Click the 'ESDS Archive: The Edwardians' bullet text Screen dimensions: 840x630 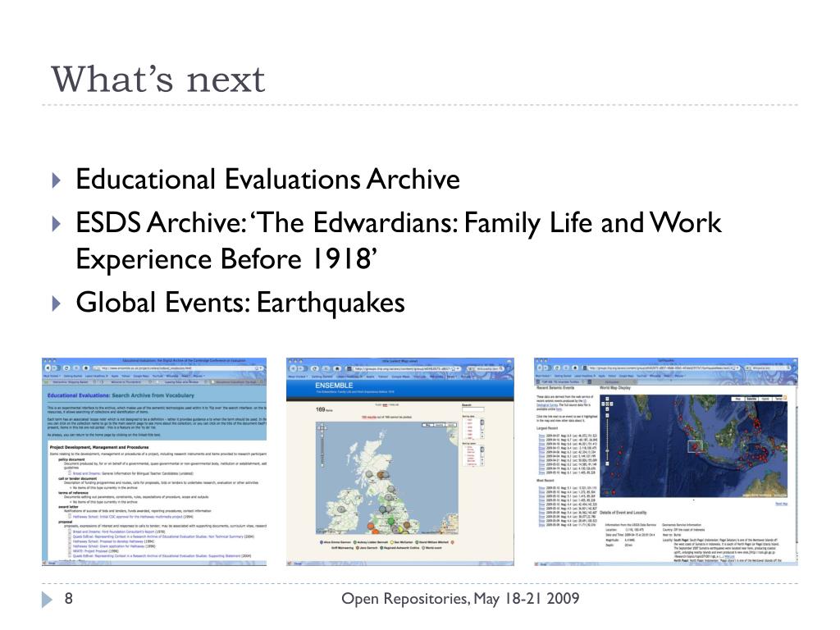point(399,240)
